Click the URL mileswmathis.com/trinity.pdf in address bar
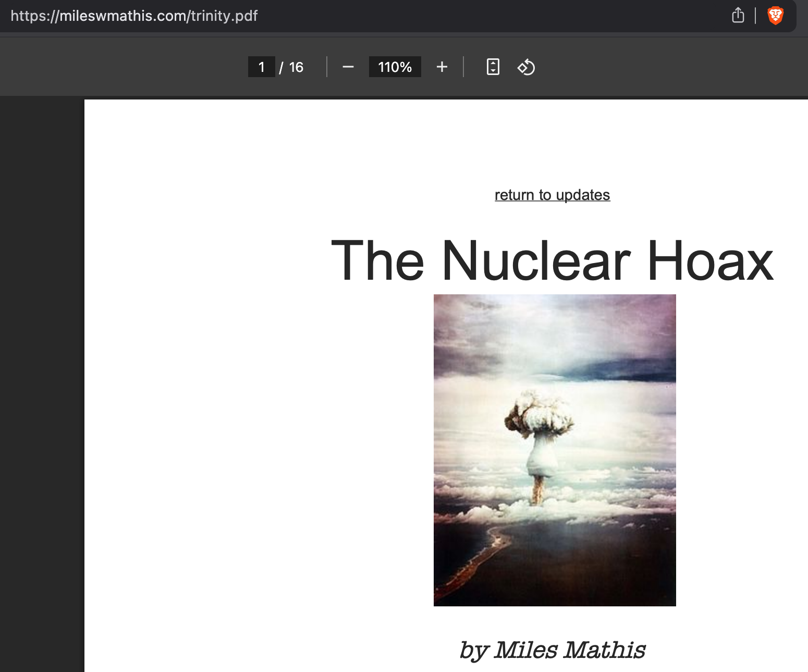The image size is (808, 672). click(134, 16)
